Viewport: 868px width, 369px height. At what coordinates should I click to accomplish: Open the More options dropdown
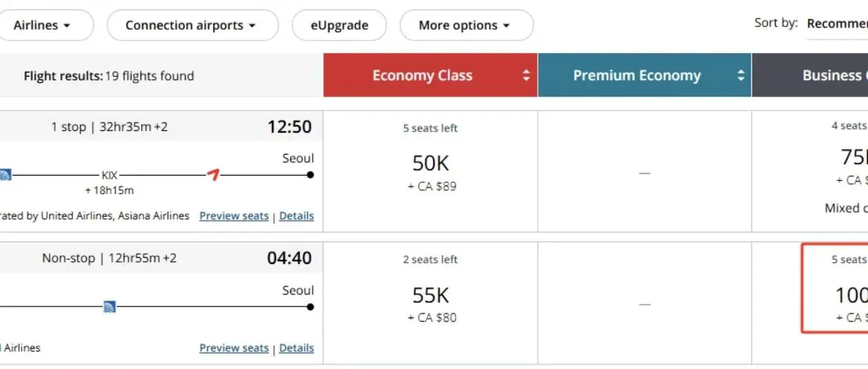click(466, 26)
